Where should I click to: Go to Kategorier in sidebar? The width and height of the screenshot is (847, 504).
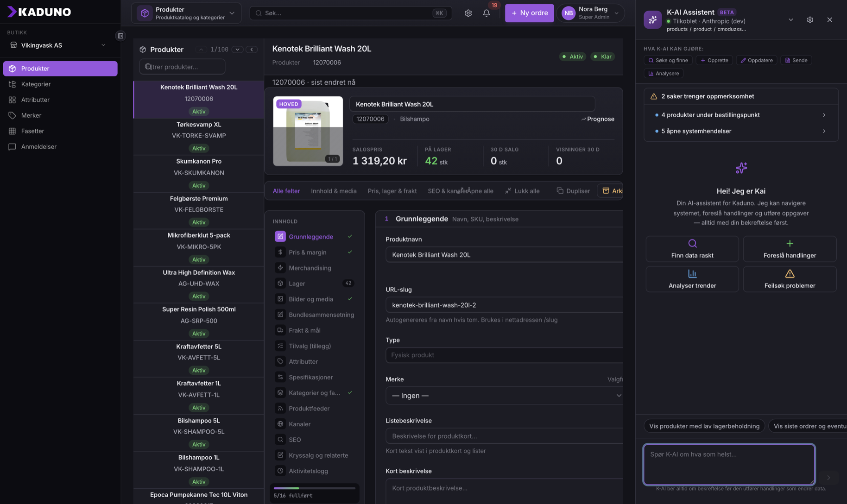pyautogui.click(x=60, y=84)
